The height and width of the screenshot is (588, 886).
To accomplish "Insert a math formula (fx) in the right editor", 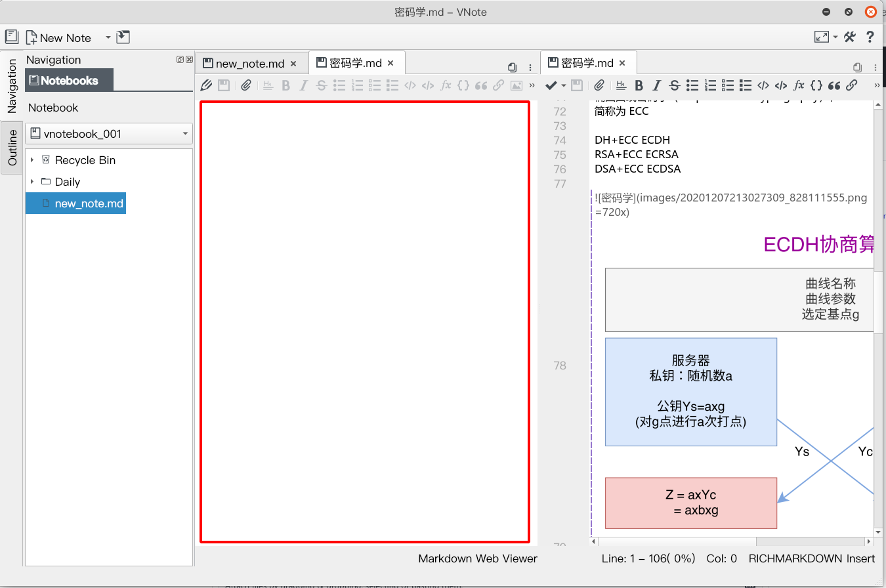I will click(x=799, y=85).
